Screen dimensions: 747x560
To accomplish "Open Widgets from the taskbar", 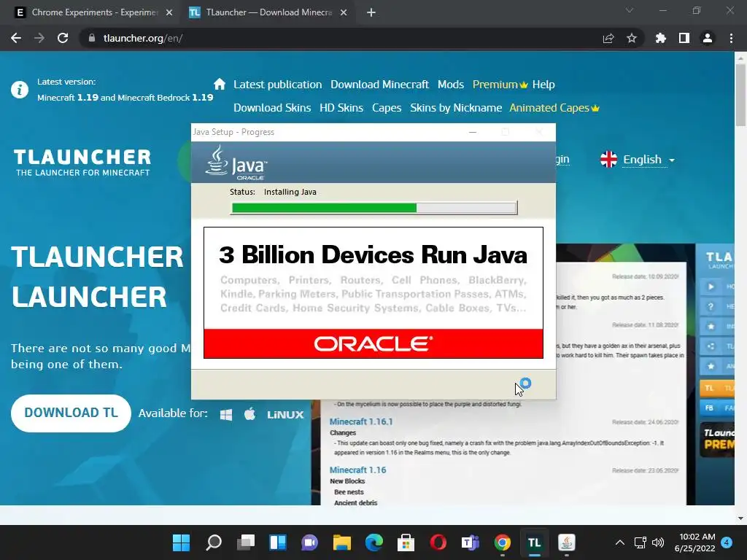I will click(x=278, y=542).
